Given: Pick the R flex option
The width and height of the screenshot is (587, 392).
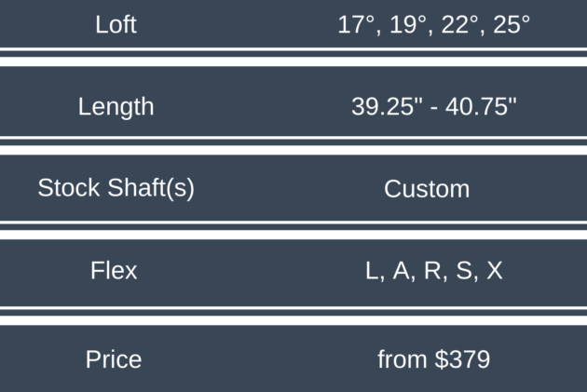Looking at the screenshot, I should click(432, 271).
